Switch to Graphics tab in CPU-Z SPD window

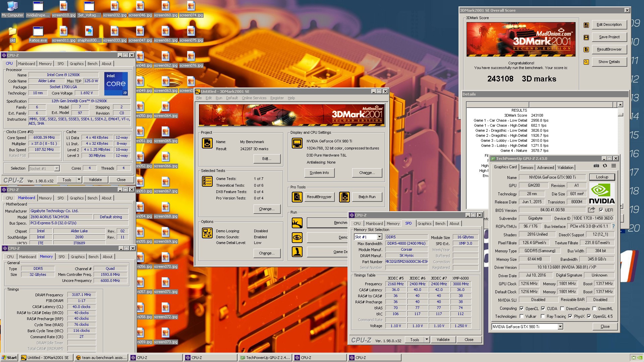click(x=424, y=224)
